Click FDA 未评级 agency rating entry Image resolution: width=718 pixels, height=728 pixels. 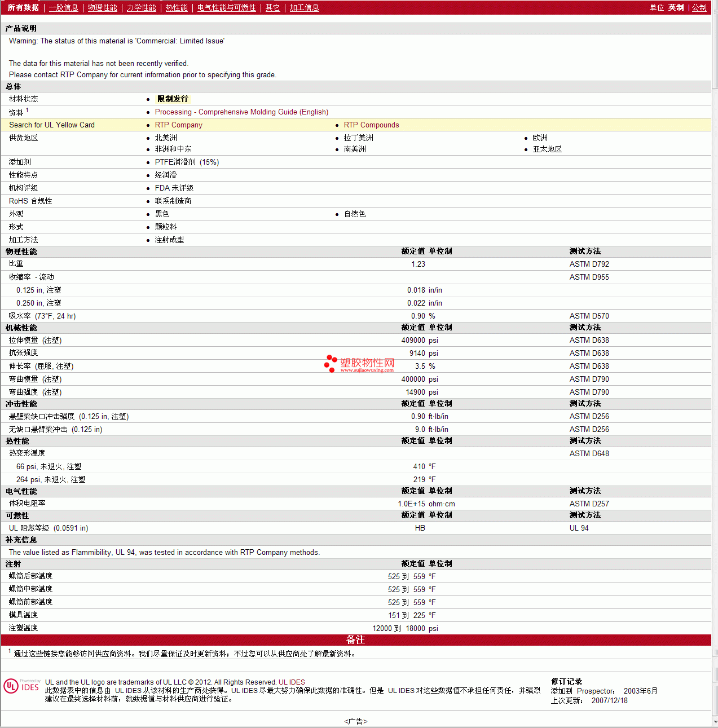[x=174, y=188]
